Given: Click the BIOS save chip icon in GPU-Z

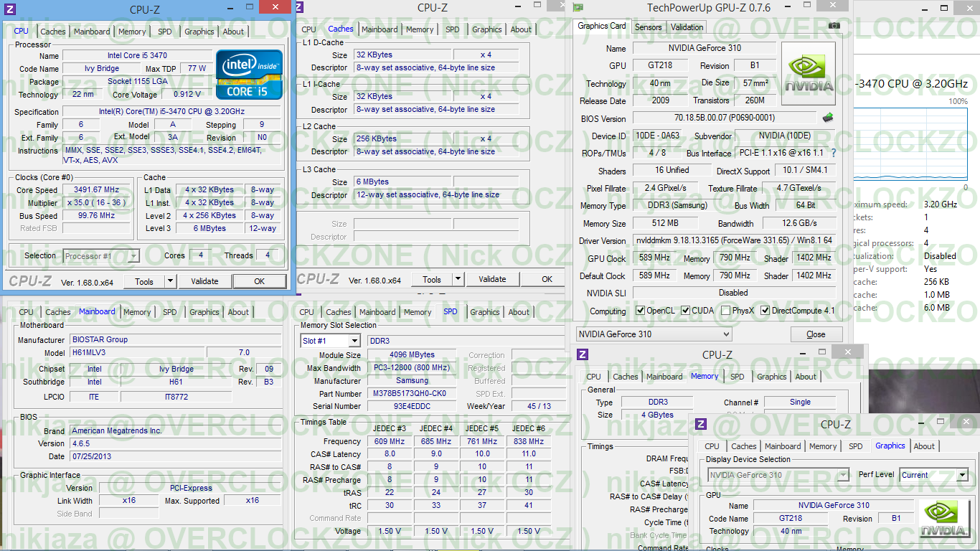Looking at the screenshot, I should click(828, 118).
